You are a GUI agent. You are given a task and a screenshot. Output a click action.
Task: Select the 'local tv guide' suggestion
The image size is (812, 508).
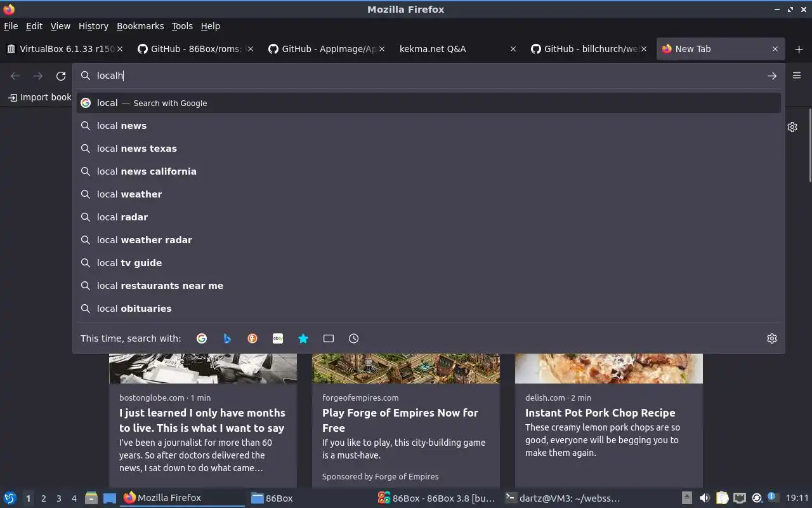click(429, 263)
